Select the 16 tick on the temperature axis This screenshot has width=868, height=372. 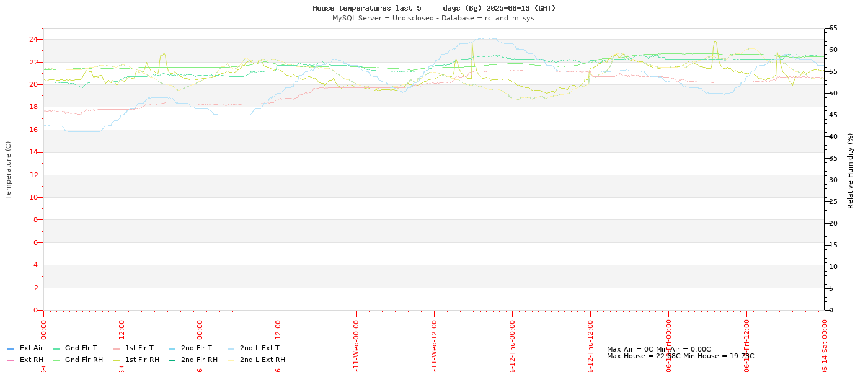tap(33, 130)
